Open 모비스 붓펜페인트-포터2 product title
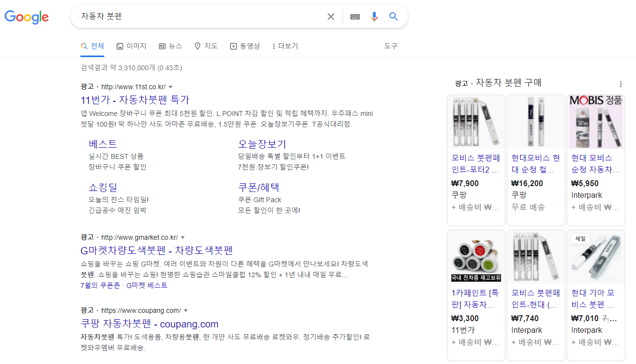 point(476,164)
